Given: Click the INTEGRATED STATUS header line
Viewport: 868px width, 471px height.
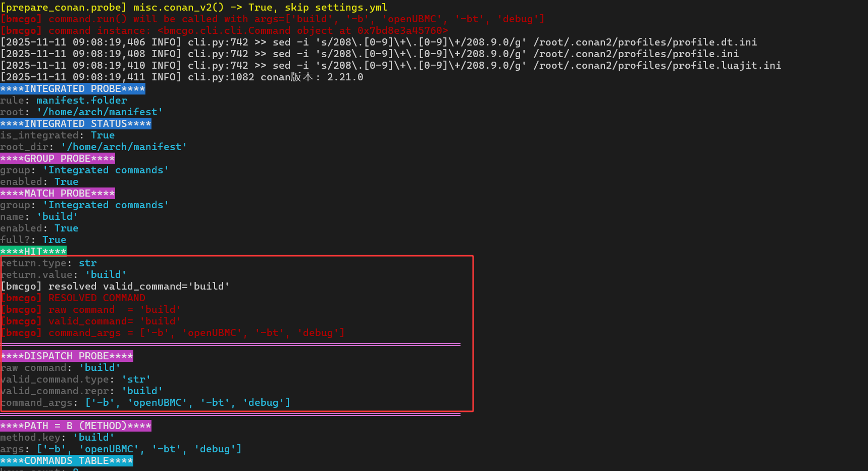Looking at the screenshot, I should coord(76,124).
